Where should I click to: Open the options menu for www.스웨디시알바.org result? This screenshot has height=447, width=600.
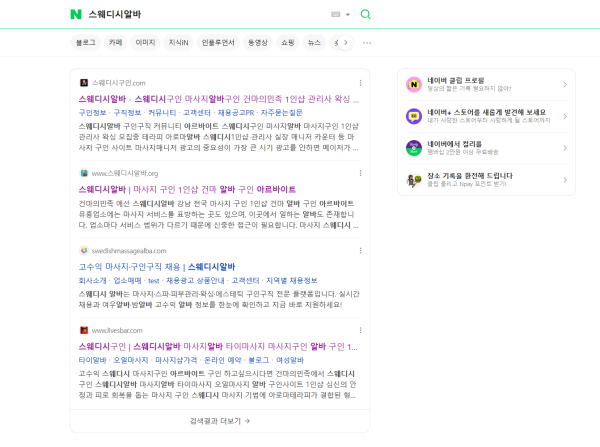[361, 172]
